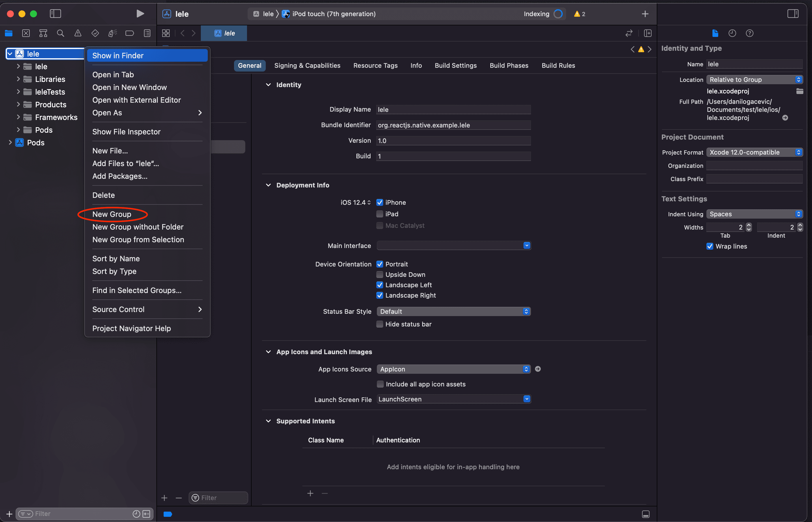Open the Source Control submenu
Image resolution: width=812 pixels, height=522 pixels.
click(147, 309)
